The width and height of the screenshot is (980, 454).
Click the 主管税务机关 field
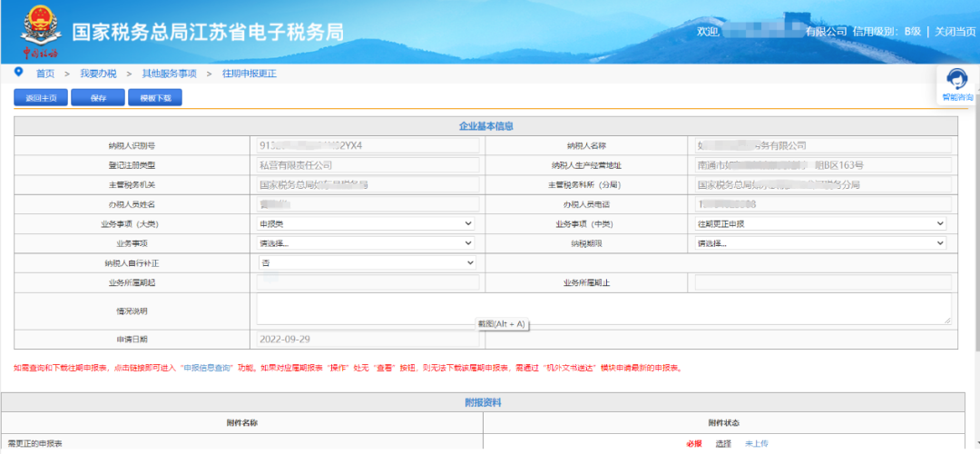pos(367,184)
